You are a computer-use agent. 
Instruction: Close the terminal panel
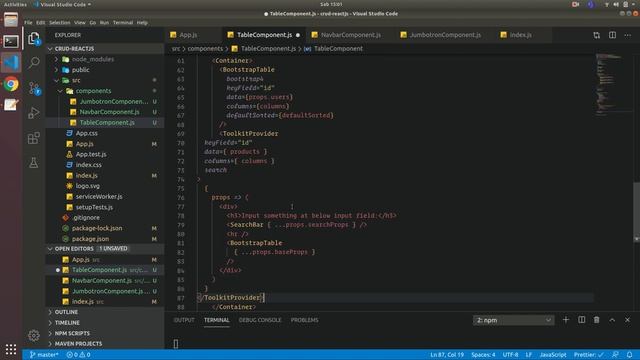point(627,320)
